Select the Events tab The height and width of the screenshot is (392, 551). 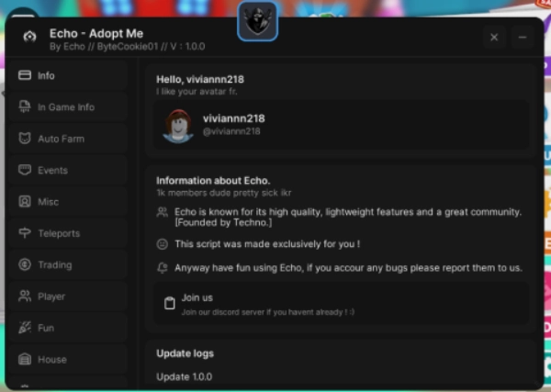pos(68,171)
